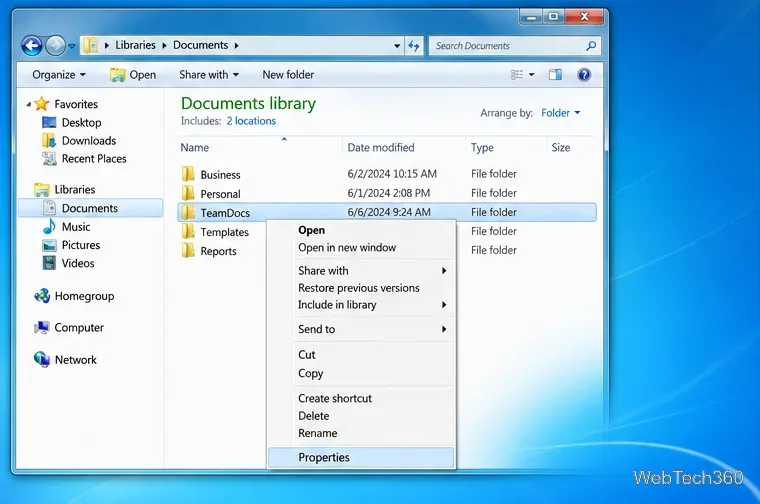The height and width of the screenshot is (504, 760).
Task: Change view using the views icon
Action: tap(517, 75)
